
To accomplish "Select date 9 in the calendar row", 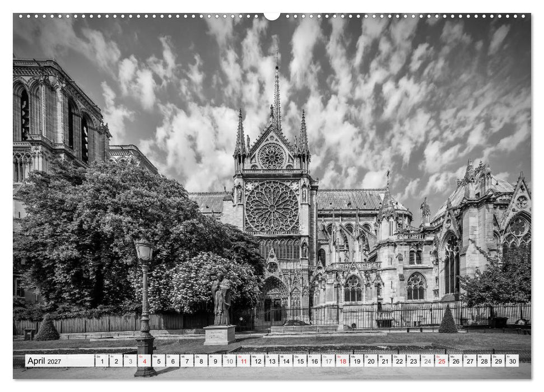I will click(x=215, y=361).
